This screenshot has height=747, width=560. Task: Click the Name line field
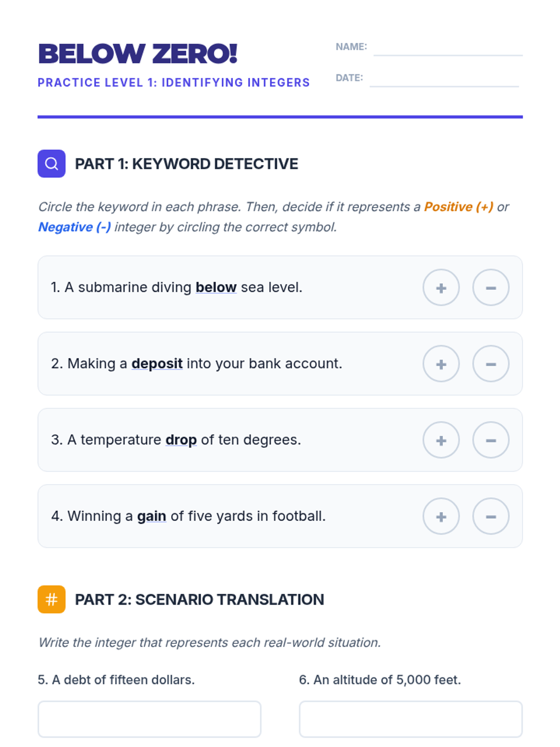tap(448, 49)
